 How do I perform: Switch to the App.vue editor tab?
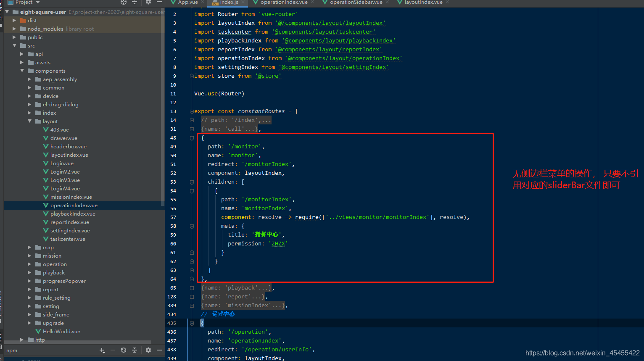(x=187, y=3)
